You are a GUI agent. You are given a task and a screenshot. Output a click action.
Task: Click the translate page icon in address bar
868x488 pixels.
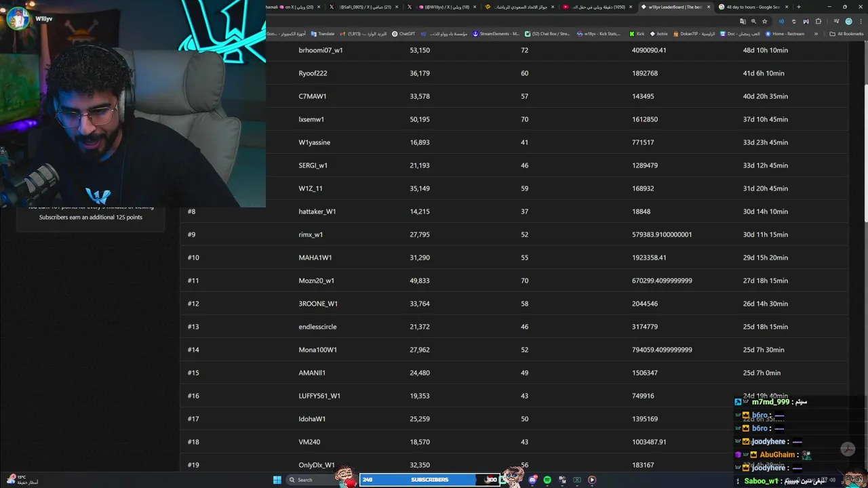pyautogui.click(x=743, y=21)
